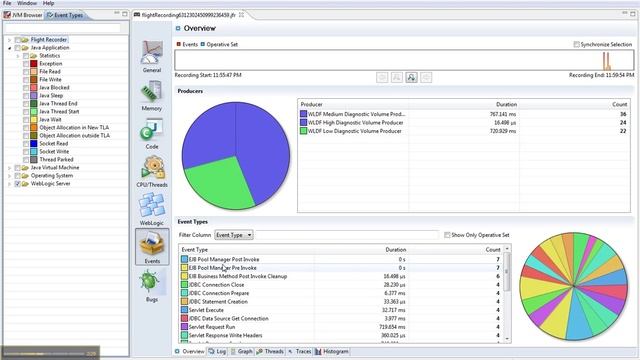
Task: Click the Java Virtual Machine folder icon
Action: [25, 168]
